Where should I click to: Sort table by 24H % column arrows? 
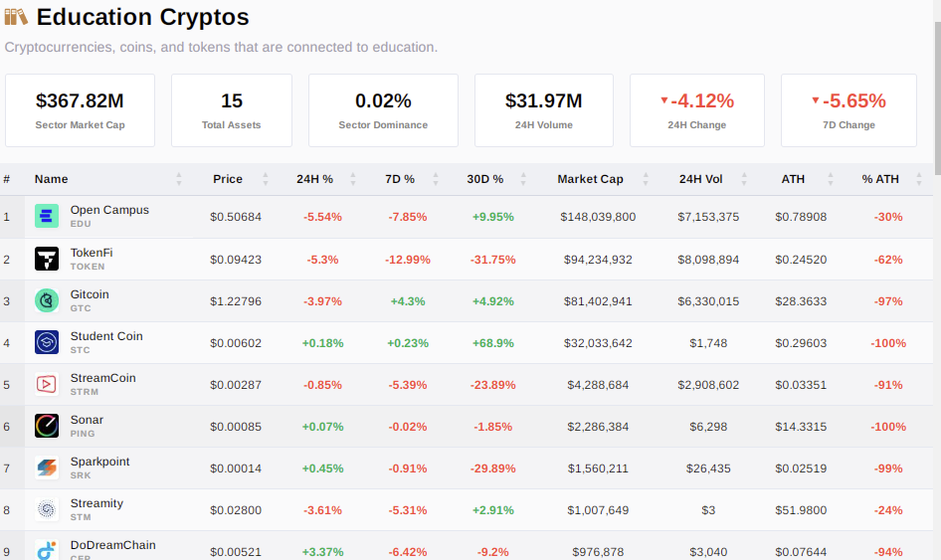tap(353, 179)
